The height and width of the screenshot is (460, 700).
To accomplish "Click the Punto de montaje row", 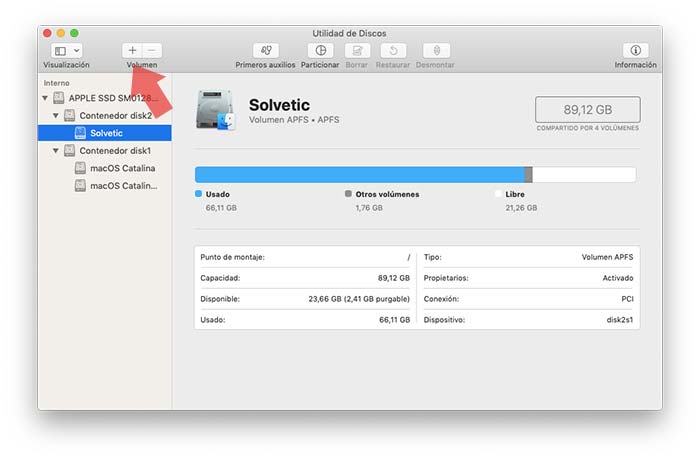I will 305,257.
